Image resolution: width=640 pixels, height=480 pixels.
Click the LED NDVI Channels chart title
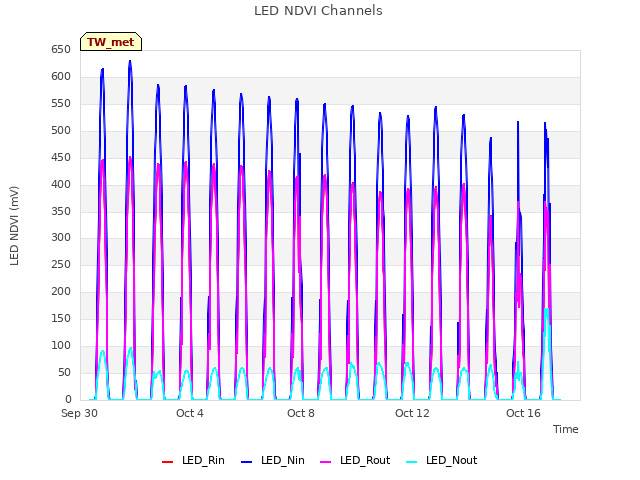(x=318, y=11)
